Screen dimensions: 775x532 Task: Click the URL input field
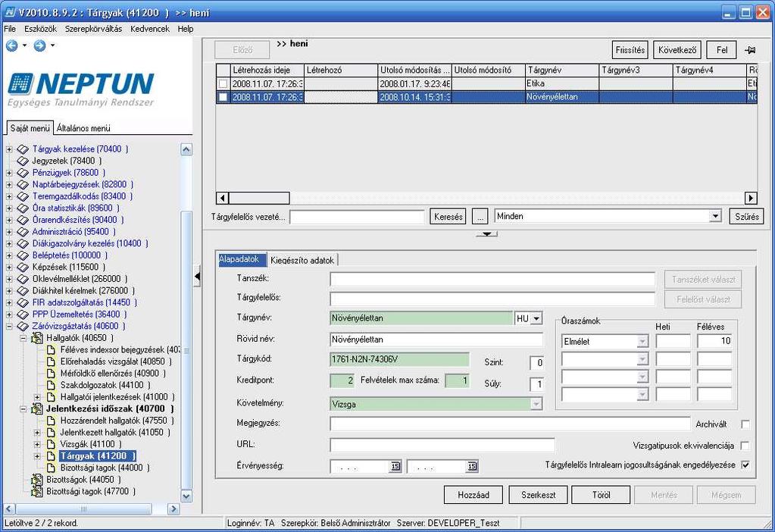[x=442, y=445]
